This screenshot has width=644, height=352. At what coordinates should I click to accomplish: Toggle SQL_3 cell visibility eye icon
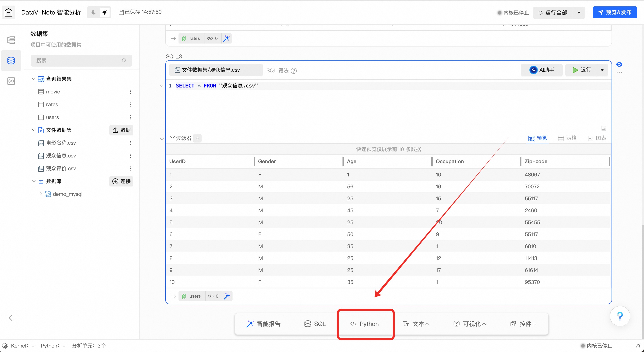click(x=619, y=64)
